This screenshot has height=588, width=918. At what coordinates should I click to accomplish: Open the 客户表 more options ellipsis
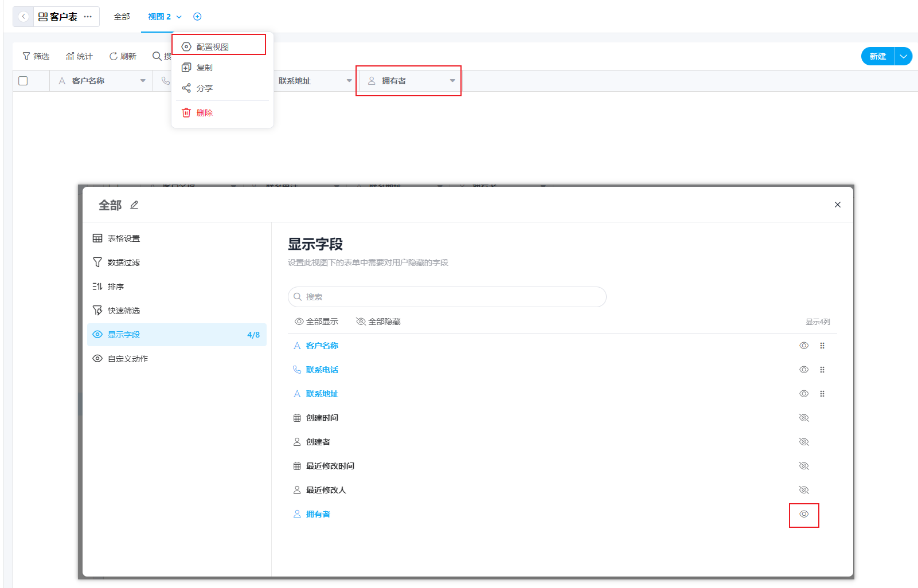pos(88,17)
